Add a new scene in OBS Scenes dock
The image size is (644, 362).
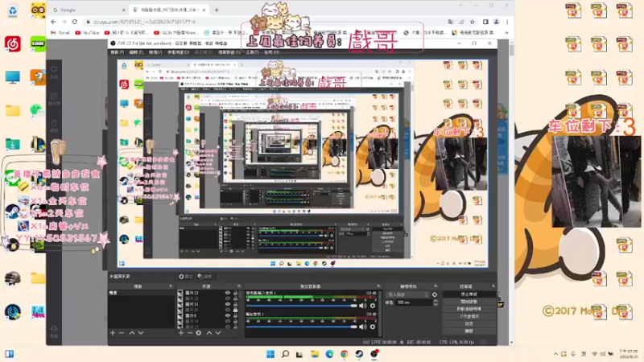tap(113, 333)
